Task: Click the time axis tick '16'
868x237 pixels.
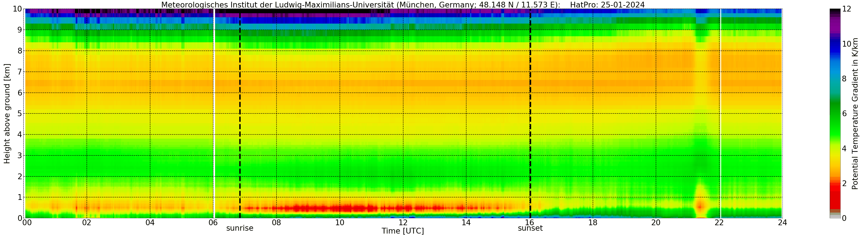Action: tap(529, 223)
